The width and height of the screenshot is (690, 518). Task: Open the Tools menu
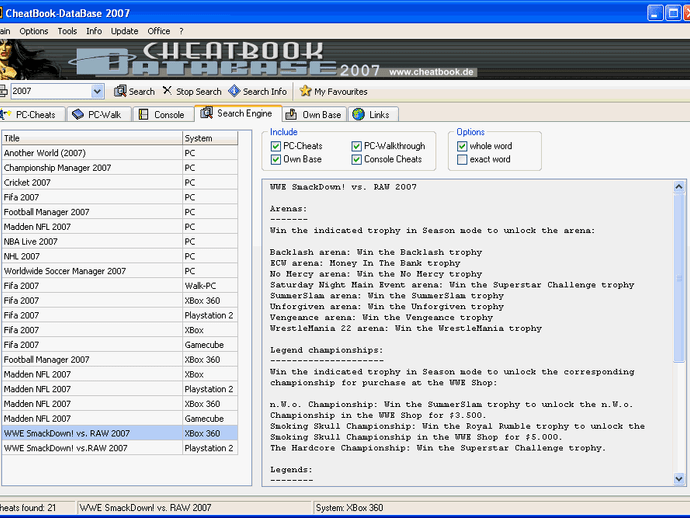pyautogui.click(x=67, y=31)
